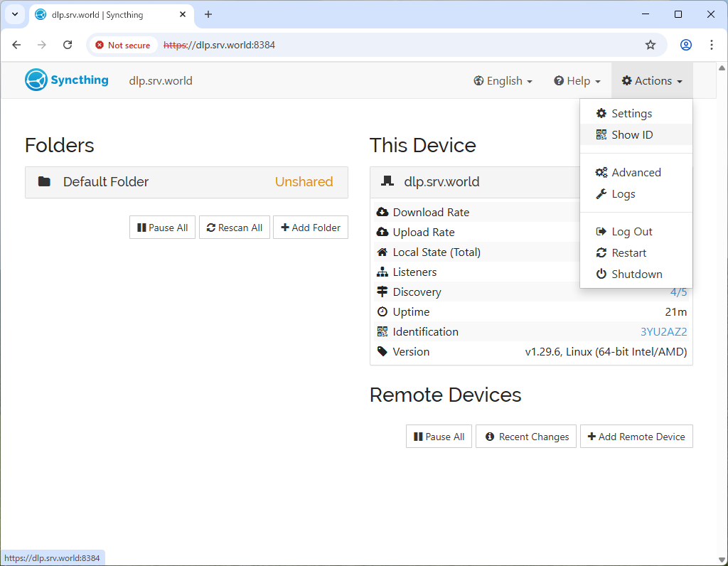The image size is (728, 566).
Task: Click the Upload Rate cloud icon
Action: [382, 232]
